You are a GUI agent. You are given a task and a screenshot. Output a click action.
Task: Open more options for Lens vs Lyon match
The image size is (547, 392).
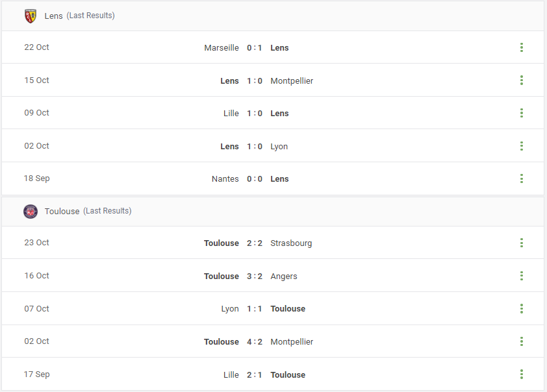tap(522, 146)
